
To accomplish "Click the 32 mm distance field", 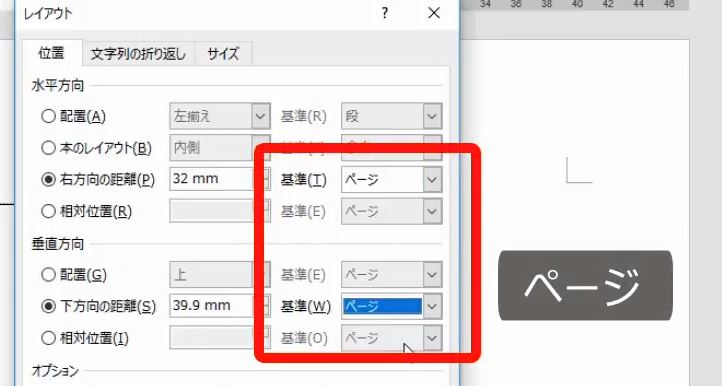I will coord(212,179).
